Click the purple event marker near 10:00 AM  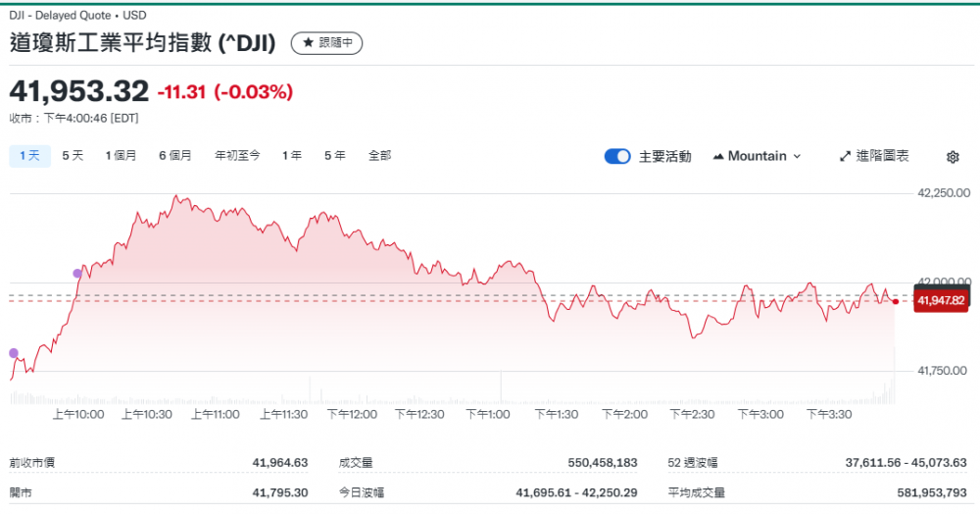point(78,273)
